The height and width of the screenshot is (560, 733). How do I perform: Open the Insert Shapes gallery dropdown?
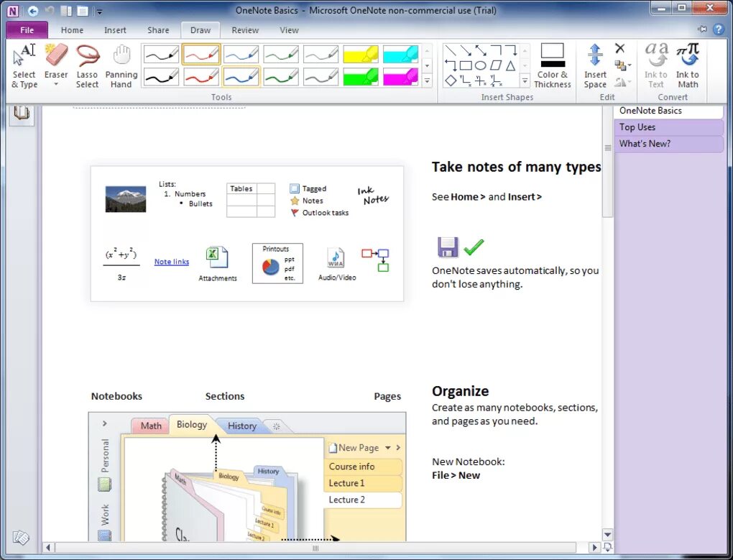click(525, 81)
